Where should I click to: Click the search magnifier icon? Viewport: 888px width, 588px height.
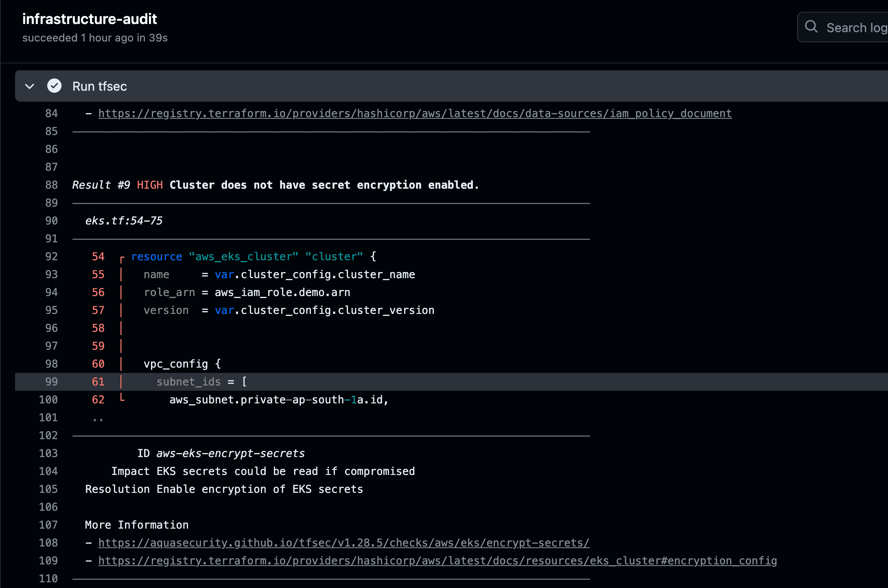[811, 27]
